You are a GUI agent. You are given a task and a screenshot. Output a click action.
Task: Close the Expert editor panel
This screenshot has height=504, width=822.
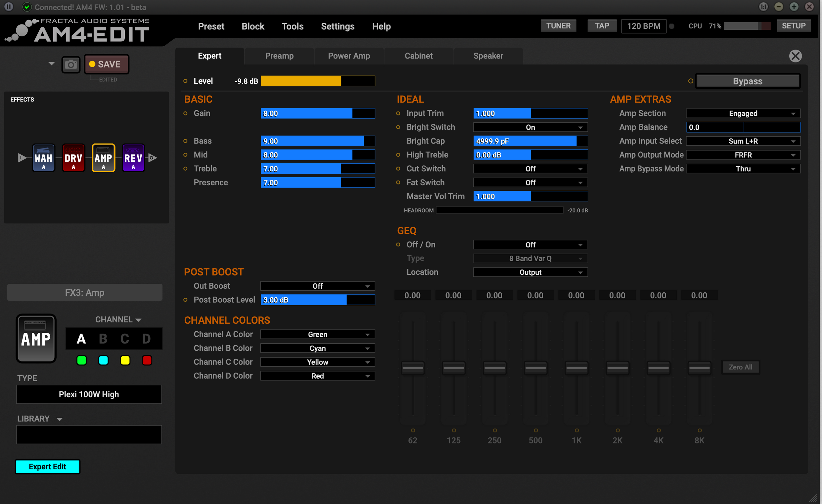(x=795, y=56)
